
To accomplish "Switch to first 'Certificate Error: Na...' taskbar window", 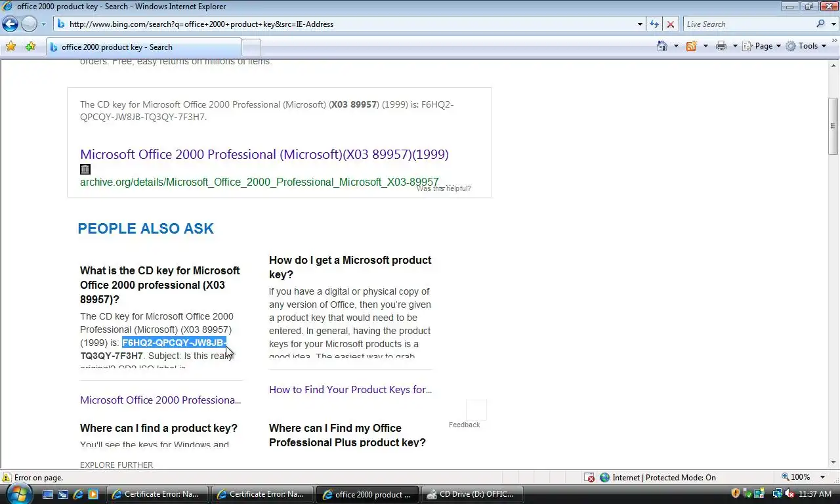I will coord(157,494).
